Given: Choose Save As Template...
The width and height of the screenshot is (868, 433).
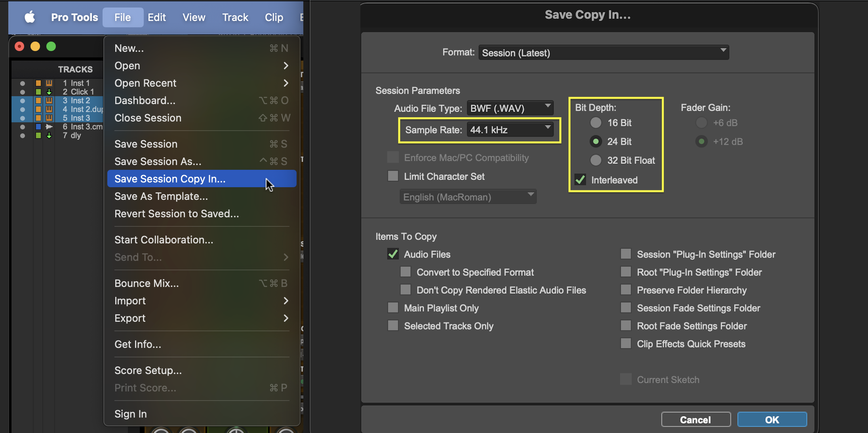Looking at the screenshot, I should tap(202, 196).
